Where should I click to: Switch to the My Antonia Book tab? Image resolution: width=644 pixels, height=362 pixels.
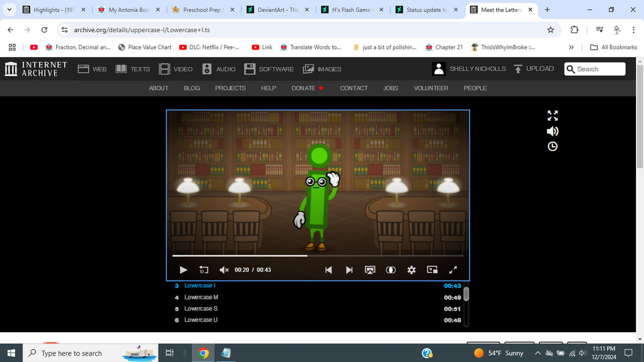tap(129, 10)
